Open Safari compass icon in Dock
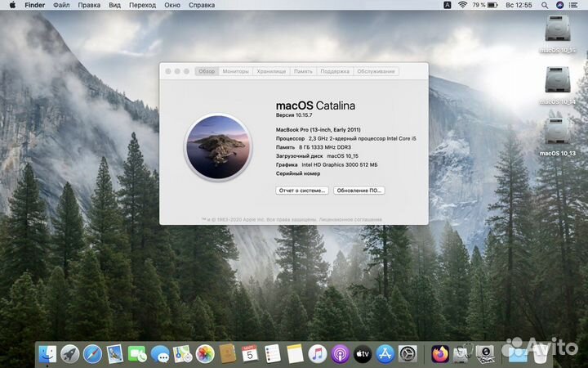 click(92, 354)
